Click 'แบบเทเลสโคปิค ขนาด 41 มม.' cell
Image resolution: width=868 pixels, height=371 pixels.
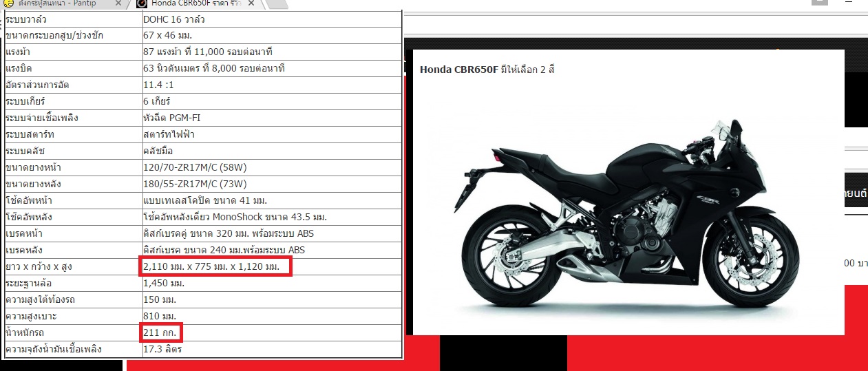(271, 201)
